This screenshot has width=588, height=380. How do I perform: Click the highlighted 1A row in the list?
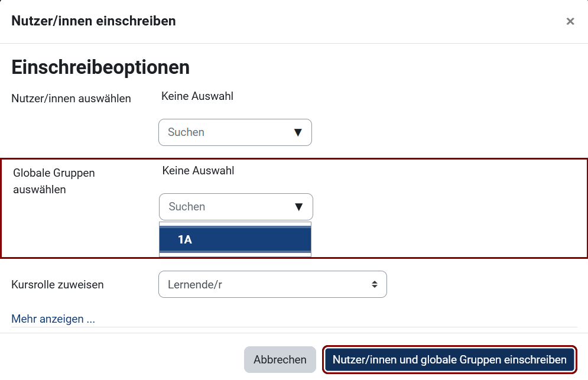[x=235, y=239]
